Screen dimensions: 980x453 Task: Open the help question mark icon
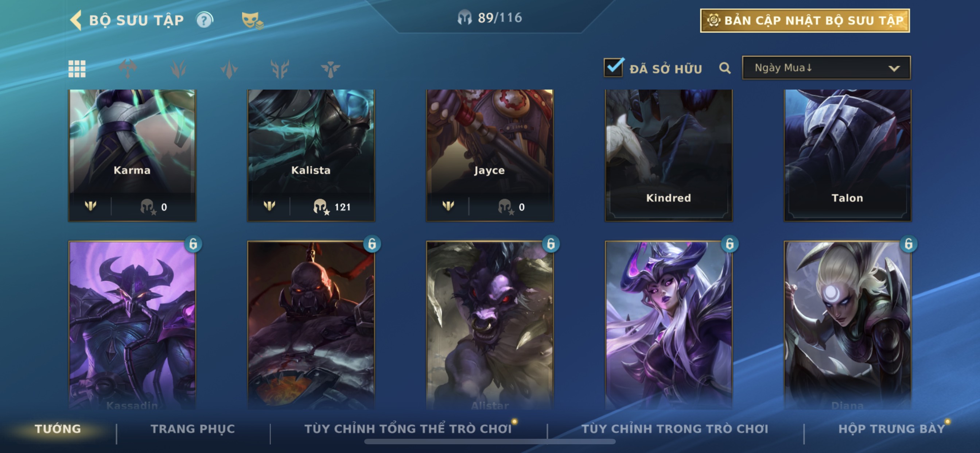click(x=204, y=20)
